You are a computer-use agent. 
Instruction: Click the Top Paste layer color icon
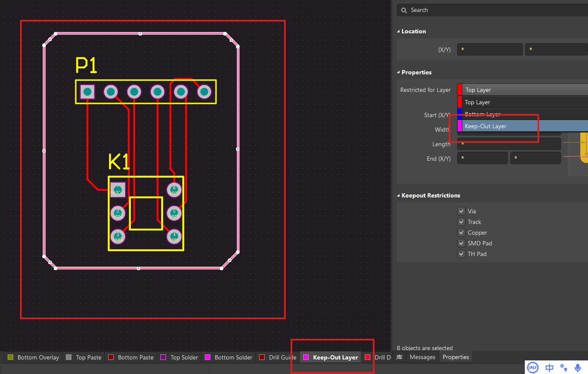[x=68, y=357]
